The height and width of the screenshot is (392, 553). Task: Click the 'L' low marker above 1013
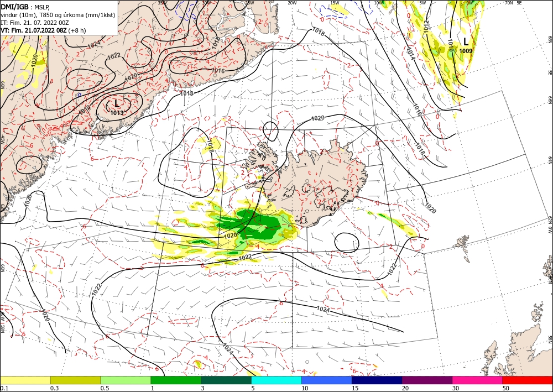117,103
